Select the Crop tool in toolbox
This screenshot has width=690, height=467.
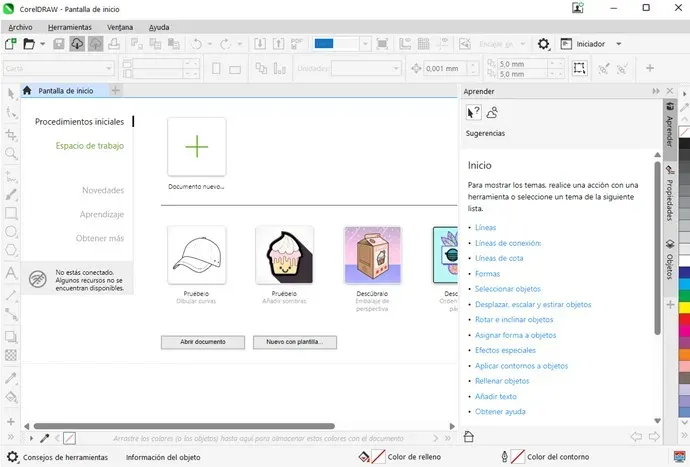coord(11,135)
